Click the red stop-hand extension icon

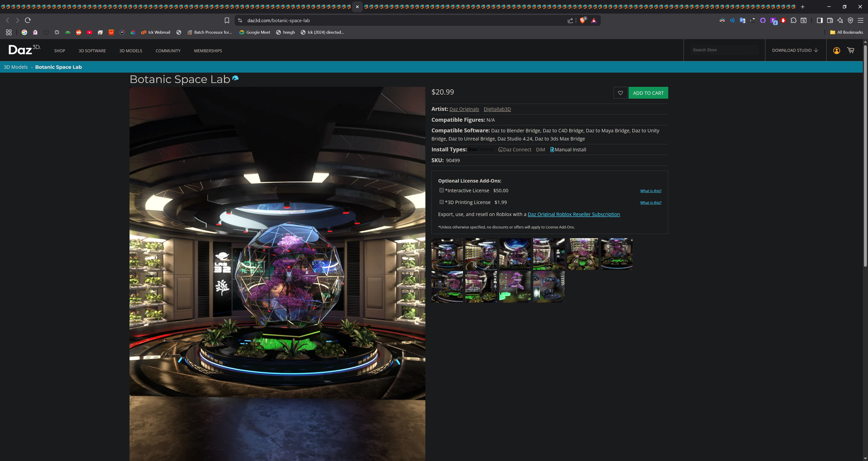783,21
